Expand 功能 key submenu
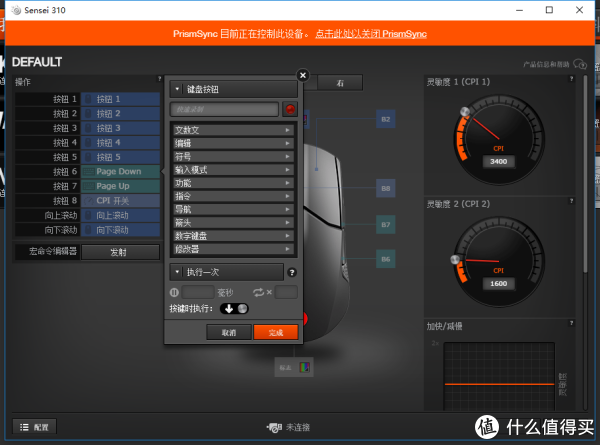The width and height of the screenshot is (600, 445). (233, 183)
